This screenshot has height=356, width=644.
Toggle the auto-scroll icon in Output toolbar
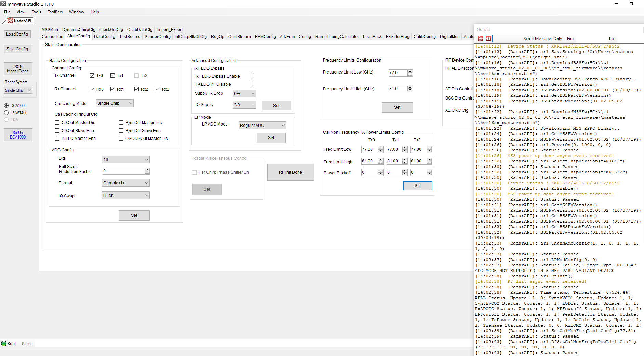coord(489,39)
